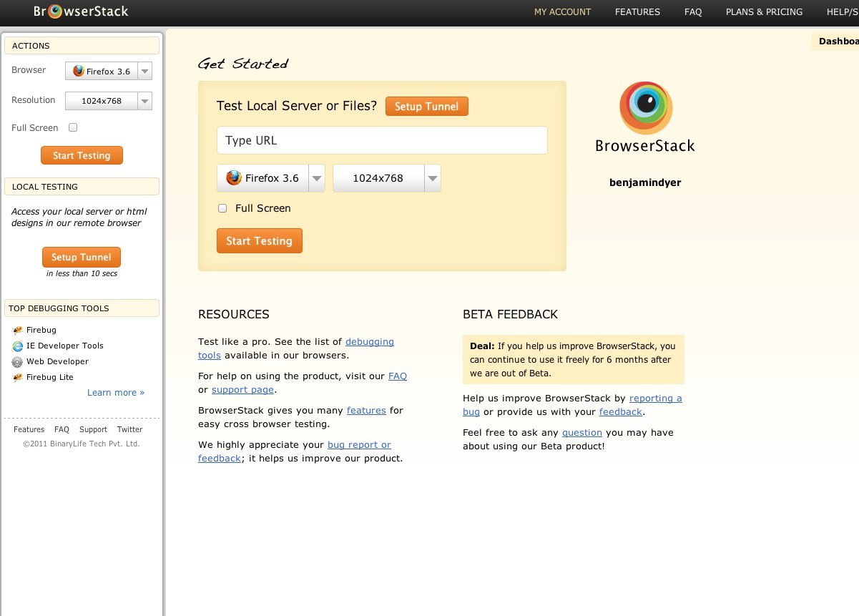Open the sidebar Resolution dropdown

[x=144, y=101]
